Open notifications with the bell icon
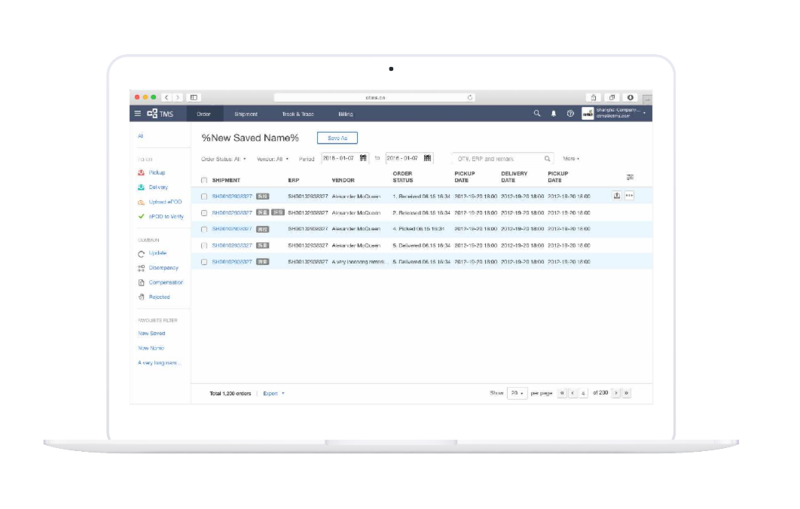 554,114
